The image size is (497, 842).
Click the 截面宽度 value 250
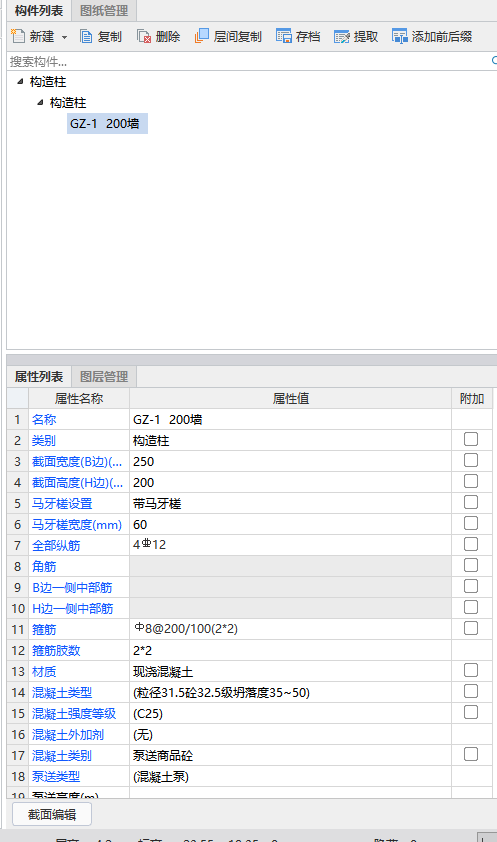(290, 462)
